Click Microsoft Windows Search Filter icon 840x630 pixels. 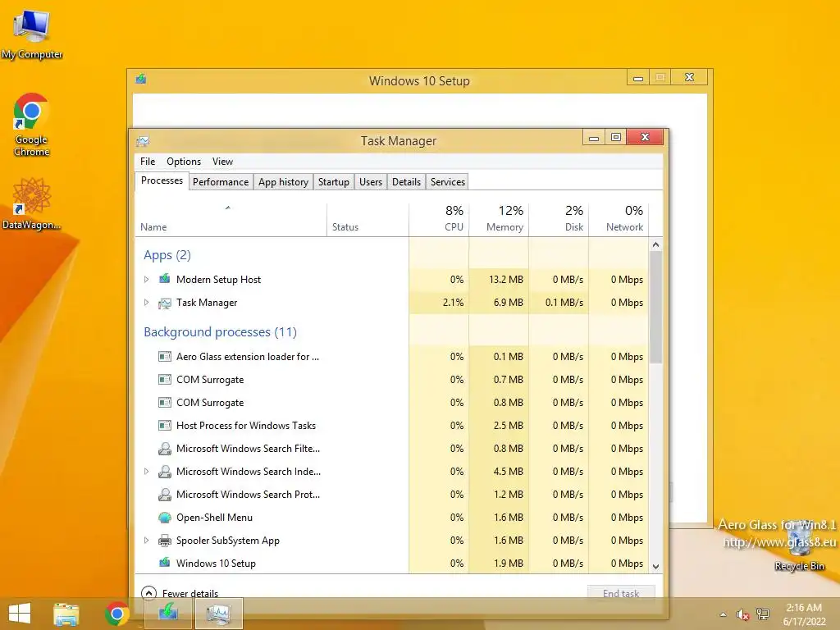164,449
